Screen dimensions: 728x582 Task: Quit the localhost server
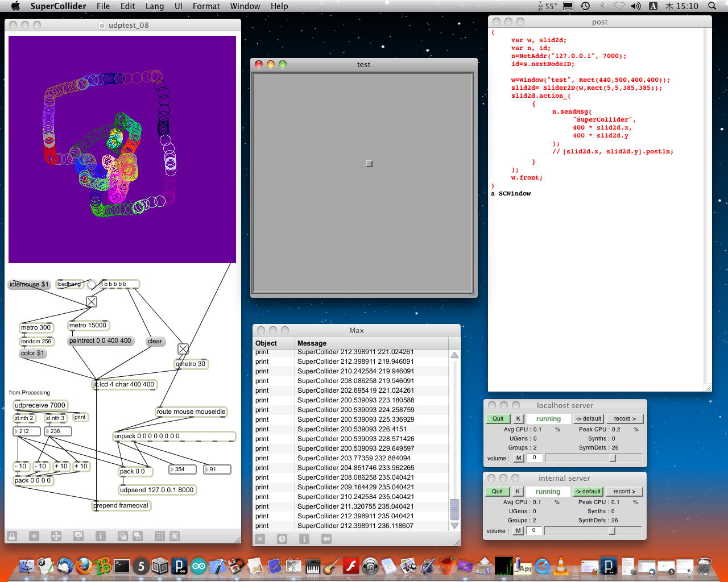[x=498, y=419]
